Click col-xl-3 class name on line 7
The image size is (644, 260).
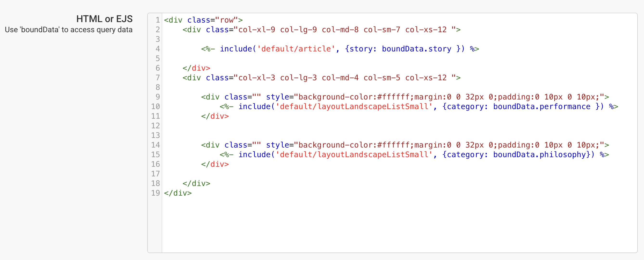click(257, 78)
